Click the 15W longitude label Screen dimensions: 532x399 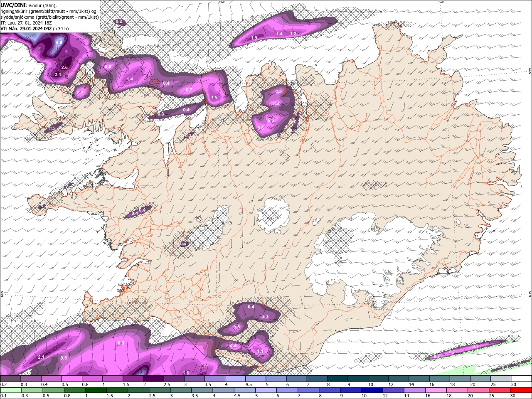coord(440,2)
